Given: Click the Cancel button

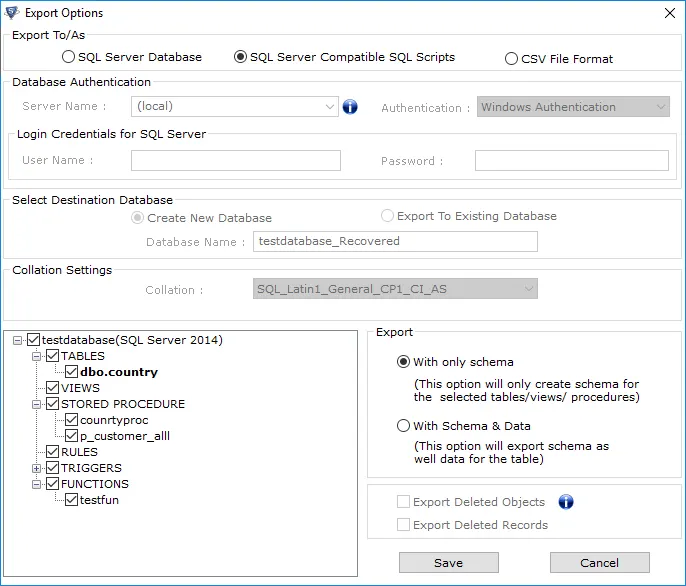Looking at the screenshot, I should [x=599, y=562].
